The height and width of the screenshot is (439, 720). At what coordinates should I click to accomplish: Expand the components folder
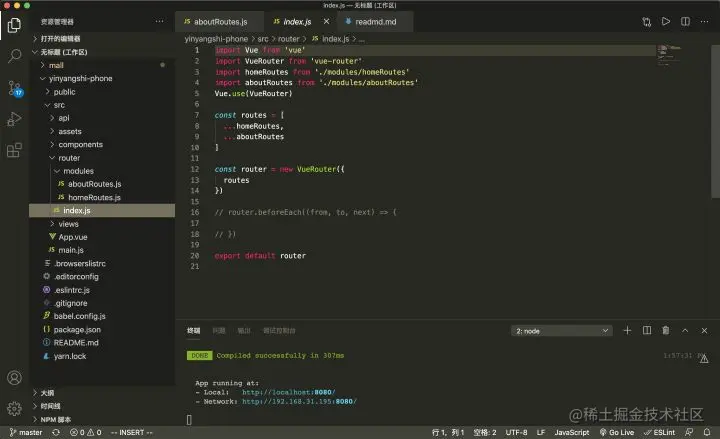coord(102,145)
